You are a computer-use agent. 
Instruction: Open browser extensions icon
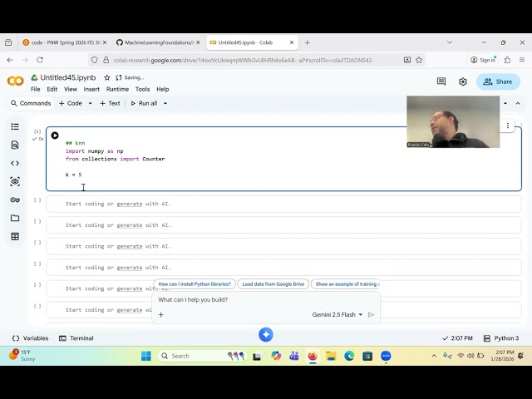(507, 60)
